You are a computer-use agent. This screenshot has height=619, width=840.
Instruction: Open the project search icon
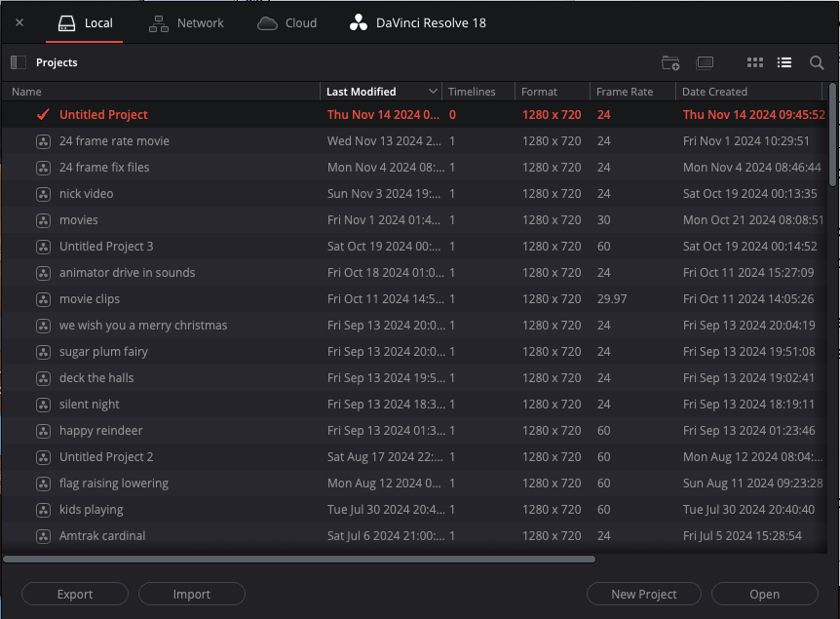tap(817, 62)
